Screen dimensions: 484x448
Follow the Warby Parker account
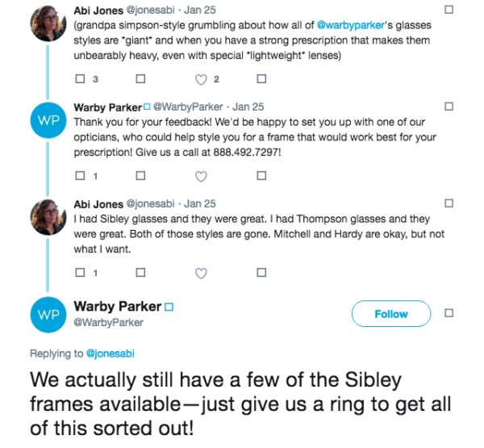point(391,313)
